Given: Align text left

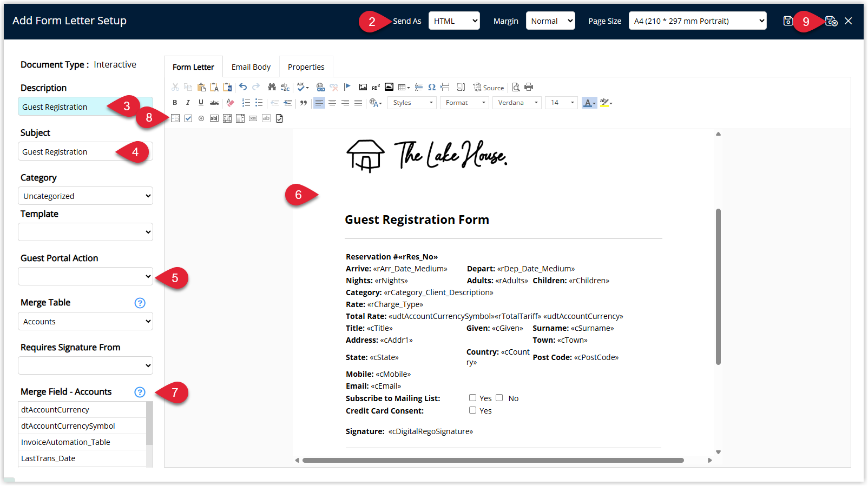Looking at the screenshot, I should pos(319,103).
